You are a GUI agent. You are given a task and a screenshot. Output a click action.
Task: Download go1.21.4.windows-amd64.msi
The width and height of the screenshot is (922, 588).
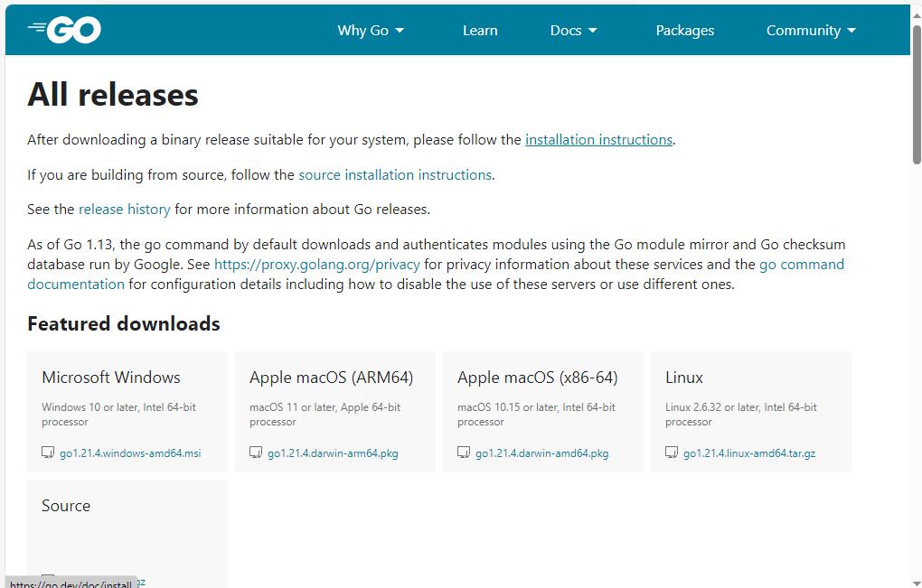[130, 453]
